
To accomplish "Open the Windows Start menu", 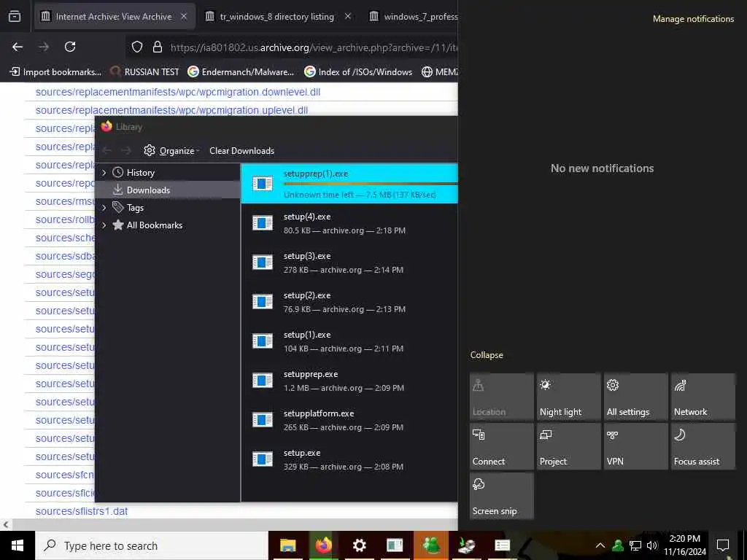I will pyautogui.click(x=18, y=545).
